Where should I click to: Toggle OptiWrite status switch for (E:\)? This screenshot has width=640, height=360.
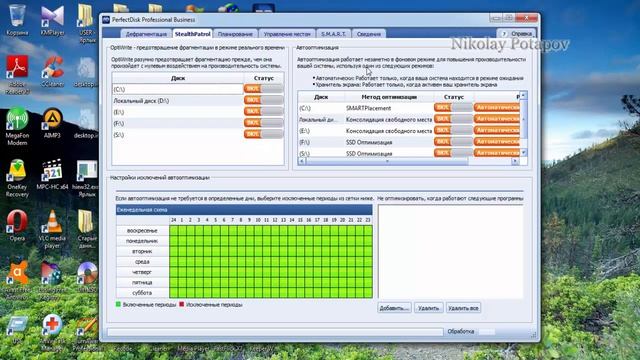[263, 111]
